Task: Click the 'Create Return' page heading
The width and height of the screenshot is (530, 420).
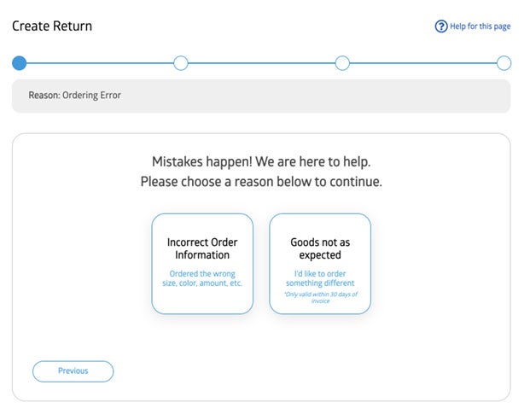Action: (52, 26)
